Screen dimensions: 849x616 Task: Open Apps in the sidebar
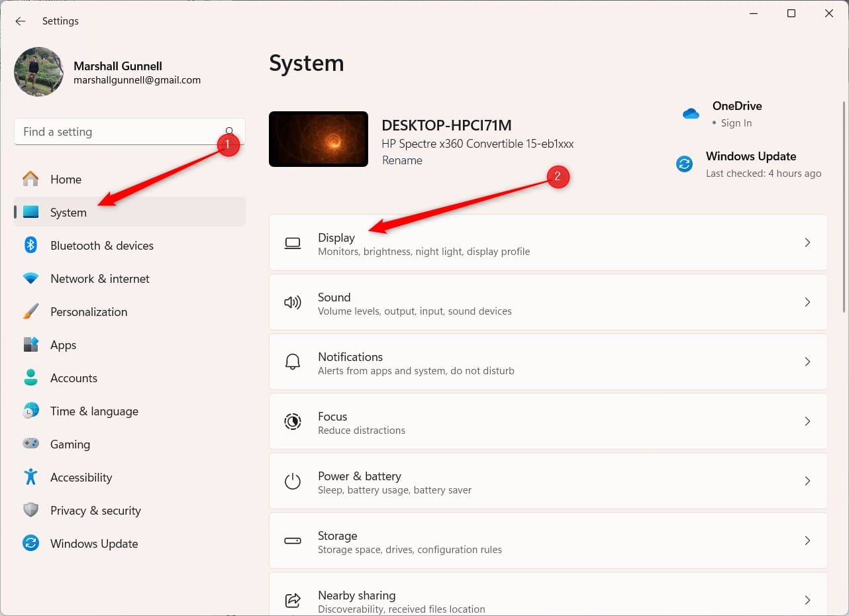[63, 345]
